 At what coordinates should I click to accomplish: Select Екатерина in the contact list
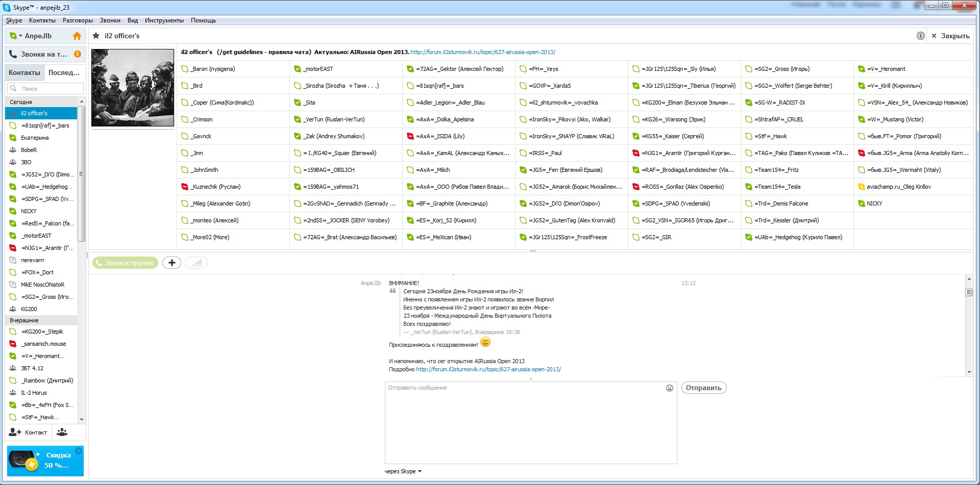(41, 138)
